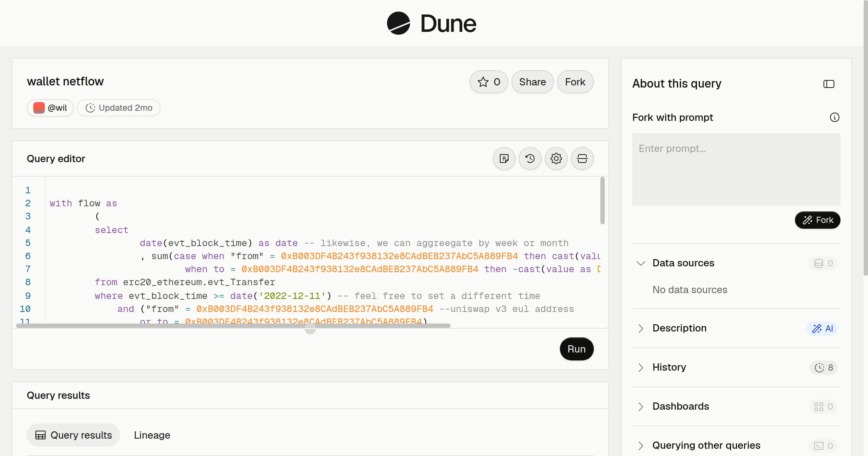The image size is (868, 456).
Task: Click the date string '2022-12-11'
Action: click(x=292, y=296)
